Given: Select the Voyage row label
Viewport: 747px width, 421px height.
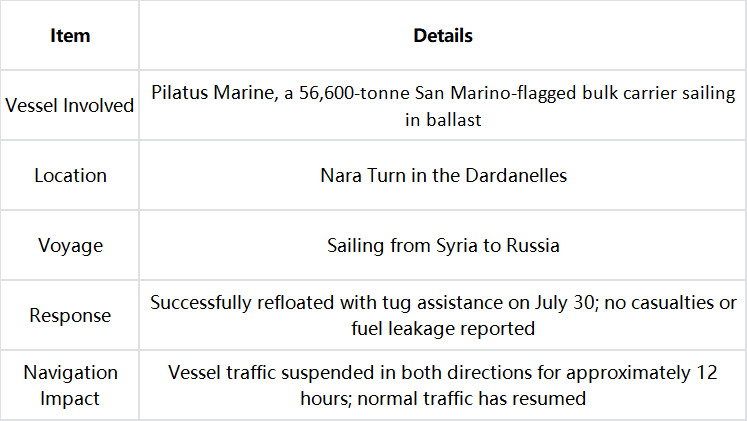Looking at the screenshot, I should [70, 245].
